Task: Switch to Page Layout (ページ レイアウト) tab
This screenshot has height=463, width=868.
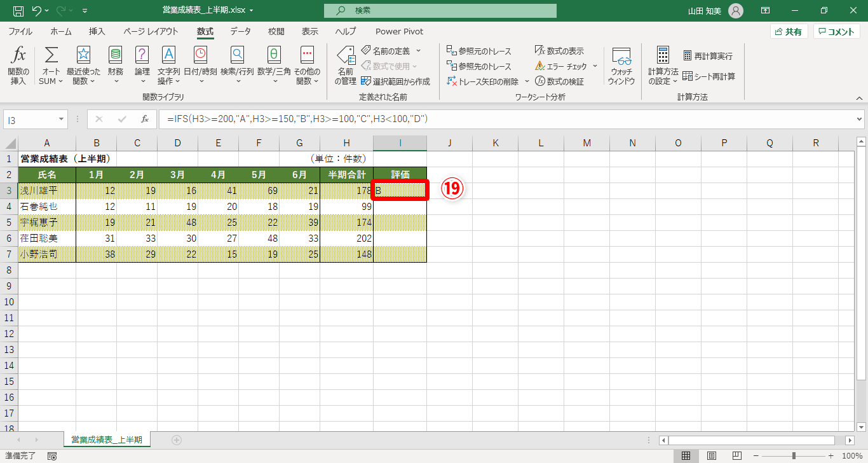Action: click(x=151, y=31)
